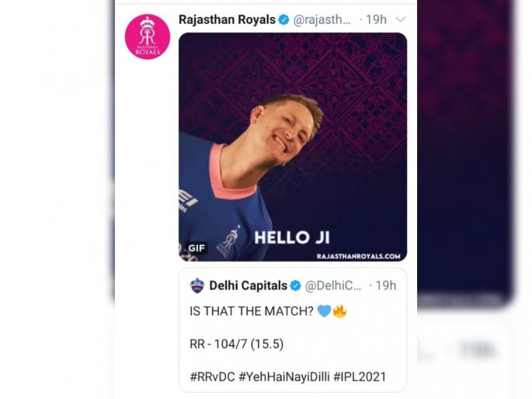Play the HELLO JI GIF image
The width and height of the screenshot is (532, 399).
click(x=293, y=147)
